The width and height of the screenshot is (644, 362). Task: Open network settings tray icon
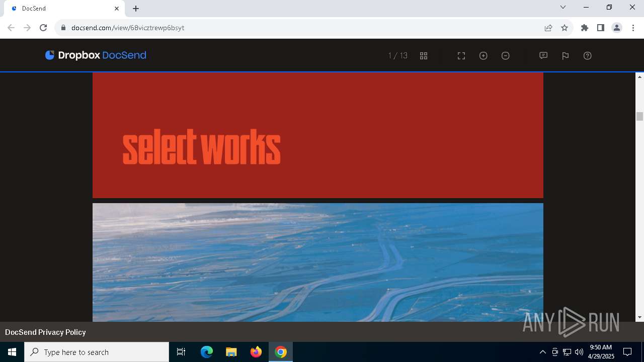567,352
